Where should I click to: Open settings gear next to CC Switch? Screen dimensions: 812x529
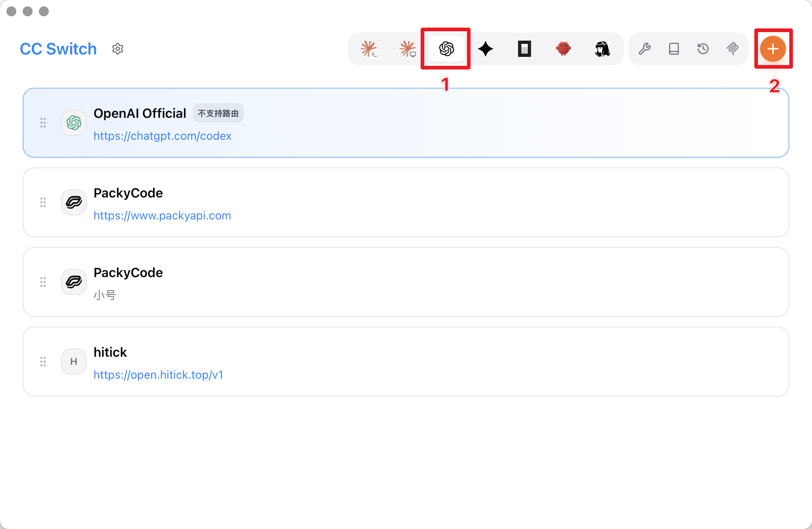tap(118, 49)
